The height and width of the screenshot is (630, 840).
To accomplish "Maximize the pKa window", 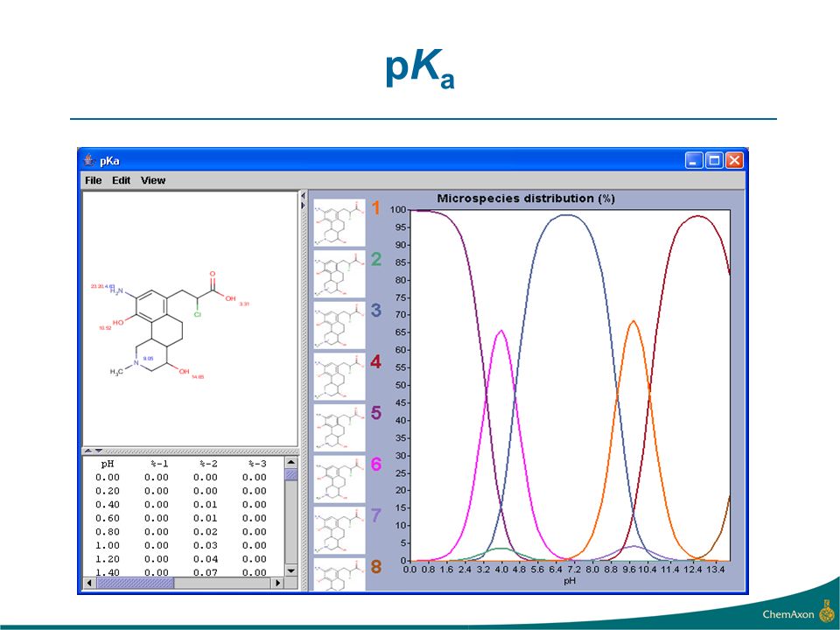I will click(x=714, y=160).
